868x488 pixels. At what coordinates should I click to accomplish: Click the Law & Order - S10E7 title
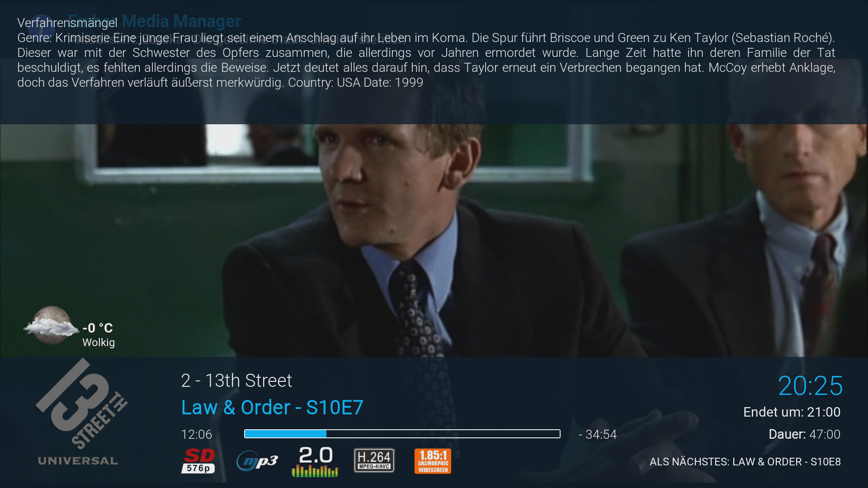[272, 408]
